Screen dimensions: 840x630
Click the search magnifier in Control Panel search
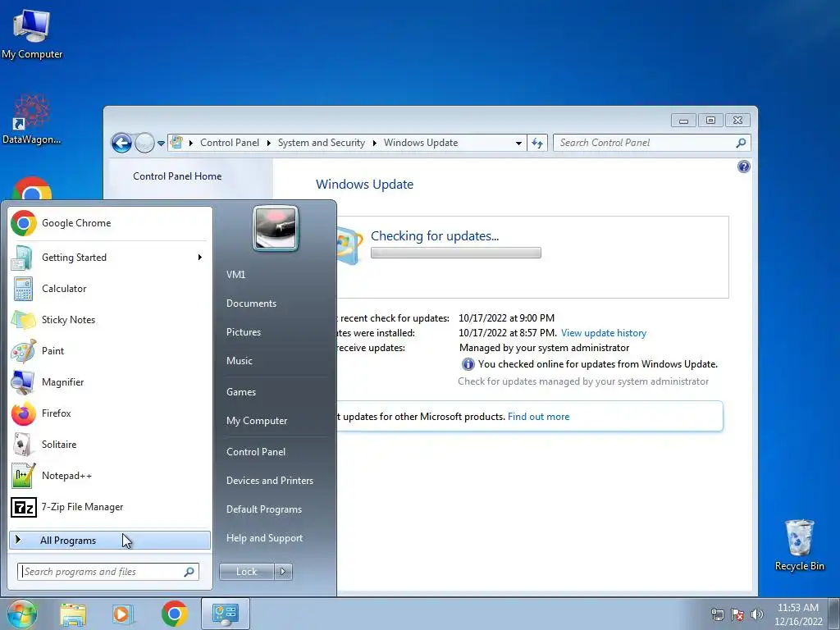click(741, 143)
